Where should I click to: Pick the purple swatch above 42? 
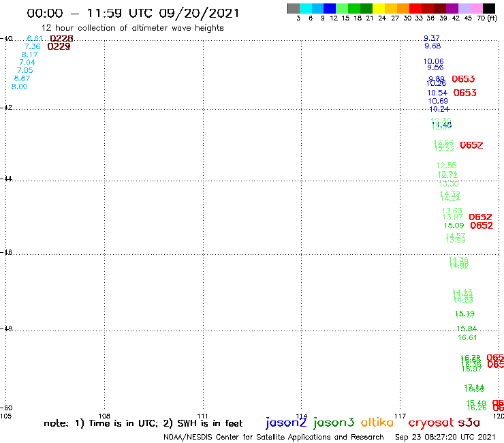[x=452, y=8]
